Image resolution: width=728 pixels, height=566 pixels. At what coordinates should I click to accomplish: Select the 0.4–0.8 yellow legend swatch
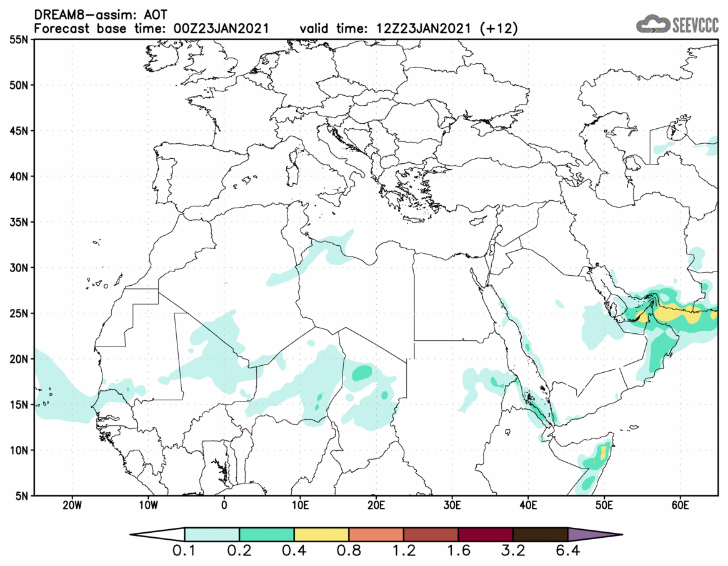pos(321,534)
